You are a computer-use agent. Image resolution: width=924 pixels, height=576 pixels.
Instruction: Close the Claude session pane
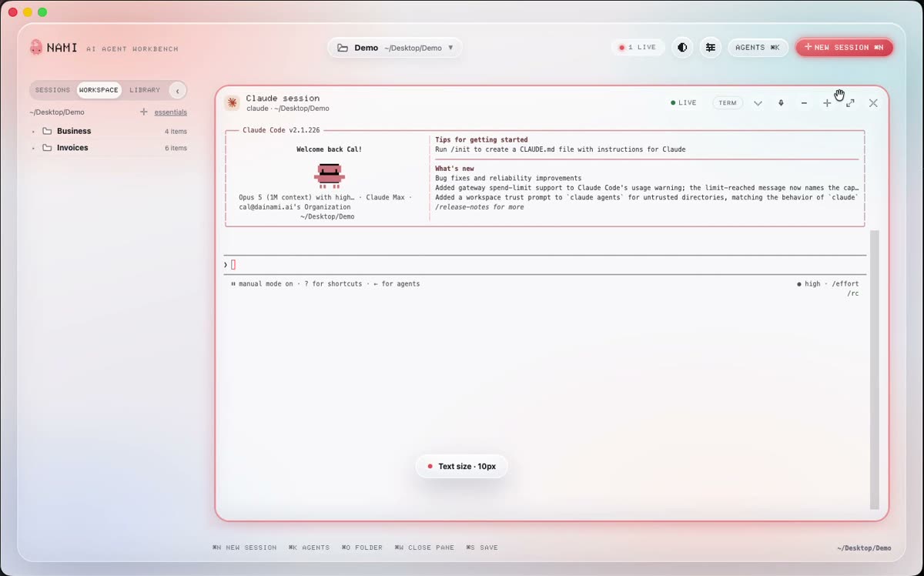pyautogui.click(x=873, y=103)
